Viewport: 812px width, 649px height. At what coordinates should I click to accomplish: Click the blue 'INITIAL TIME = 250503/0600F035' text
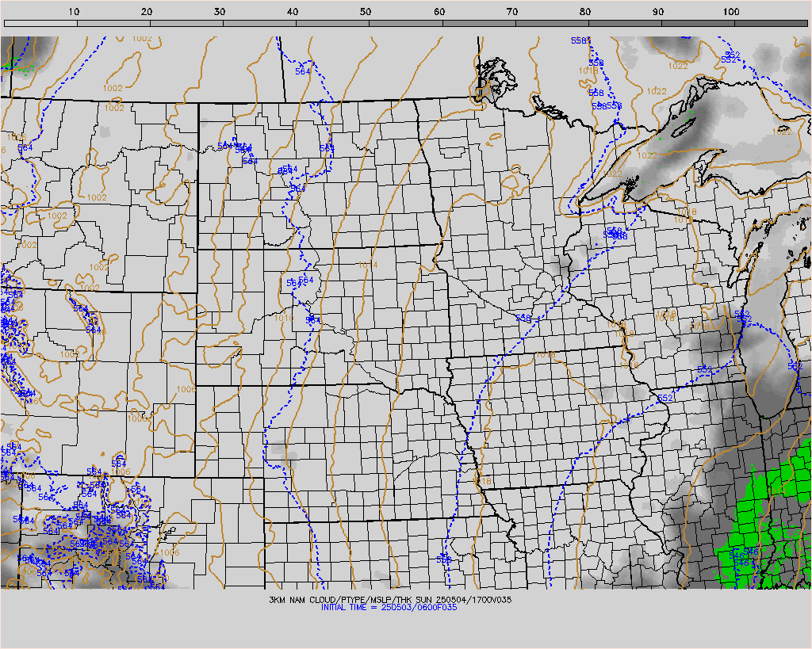tap(389, 608)
